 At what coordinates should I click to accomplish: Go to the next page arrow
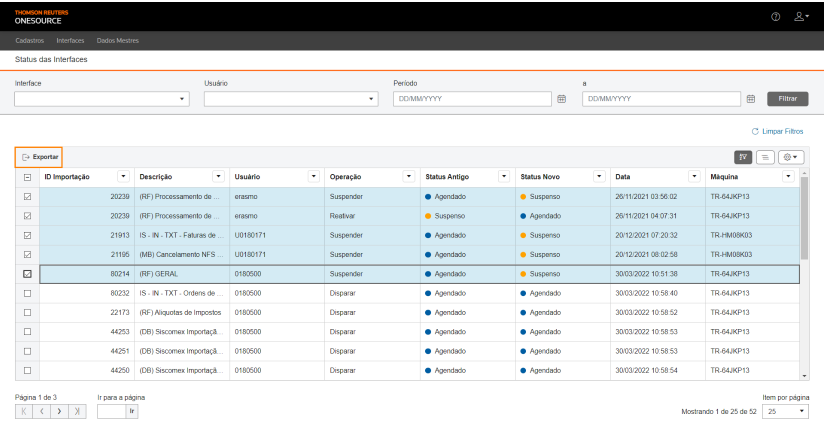coord(60,411)
